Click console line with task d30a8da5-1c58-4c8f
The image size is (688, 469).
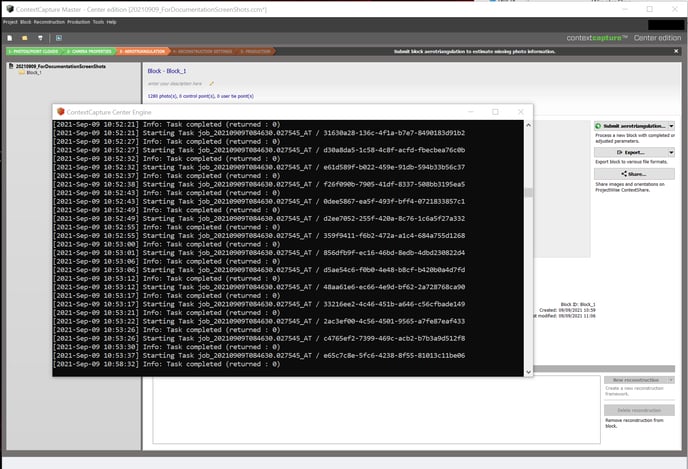tap(259, 150)
